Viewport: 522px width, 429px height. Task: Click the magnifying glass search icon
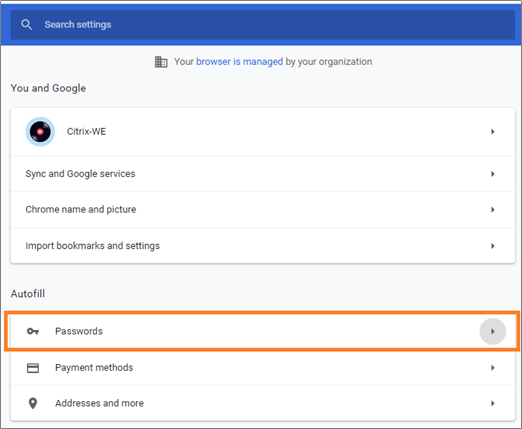point(26,25)
